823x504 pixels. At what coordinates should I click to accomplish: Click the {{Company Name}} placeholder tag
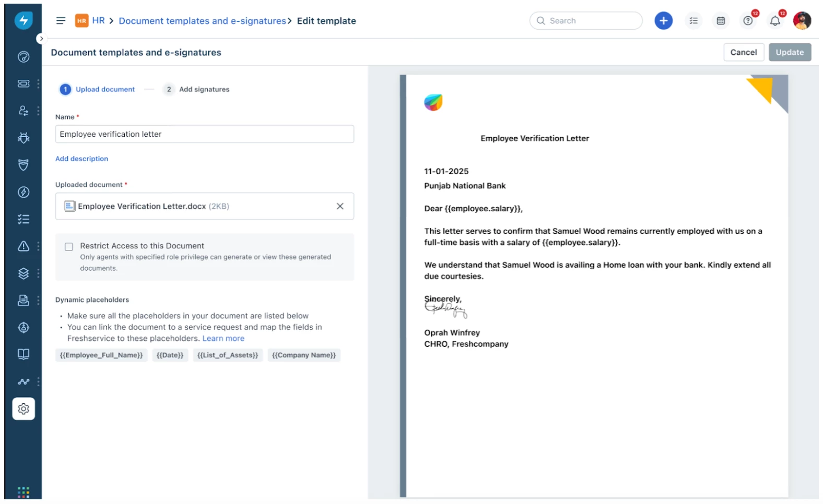[x=304, y=355]
